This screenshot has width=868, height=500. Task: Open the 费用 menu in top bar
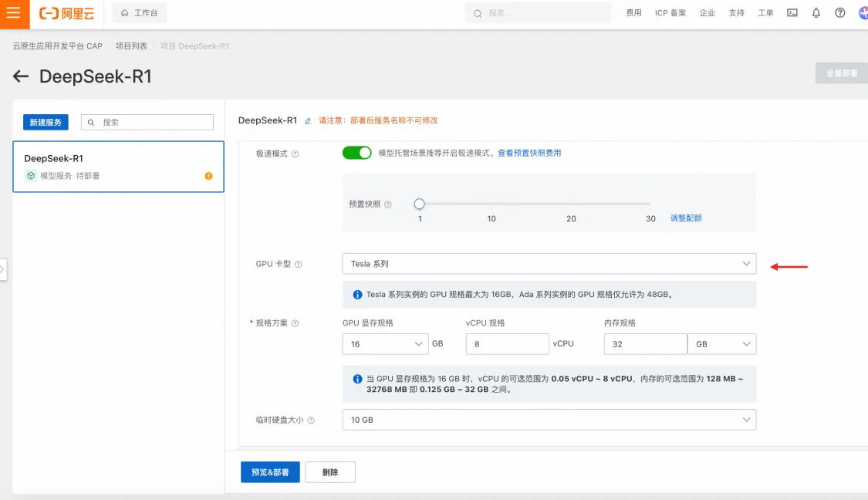click(x=633, y=12)
